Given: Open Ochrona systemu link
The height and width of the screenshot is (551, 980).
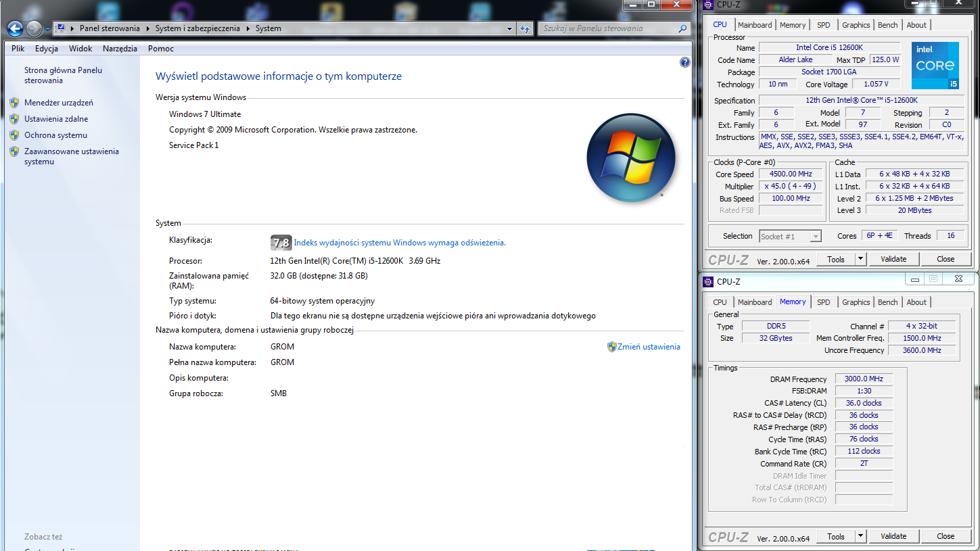Looking at the screenshot, I should click(x=55, y=135).
